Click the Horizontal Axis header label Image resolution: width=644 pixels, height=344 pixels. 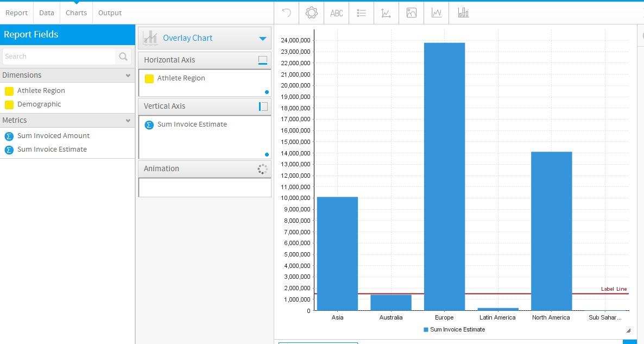coord(169,60)
